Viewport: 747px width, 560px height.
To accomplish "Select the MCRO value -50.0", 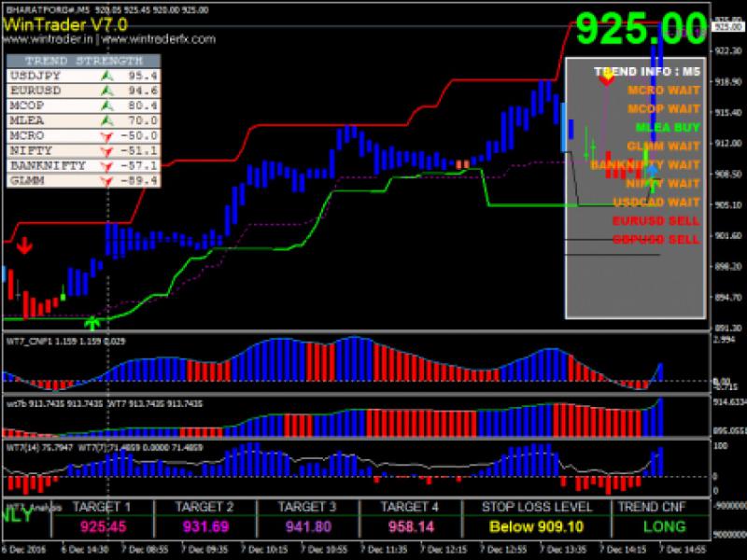I will click(139, 135).
